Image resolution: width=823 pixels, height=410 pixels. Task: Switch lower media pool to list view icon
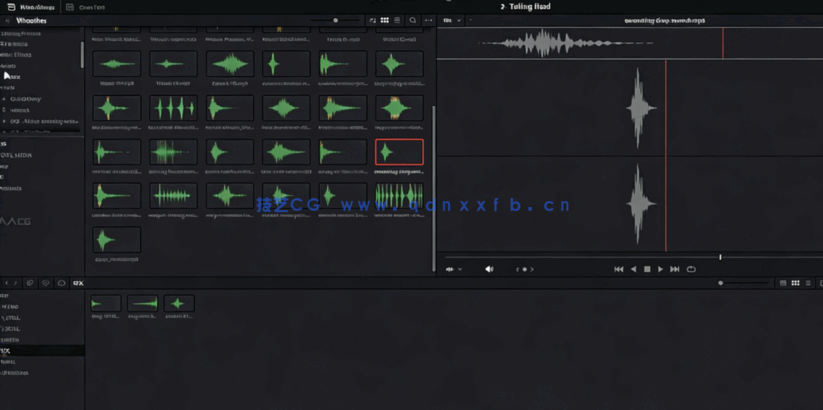click(808, 283)
